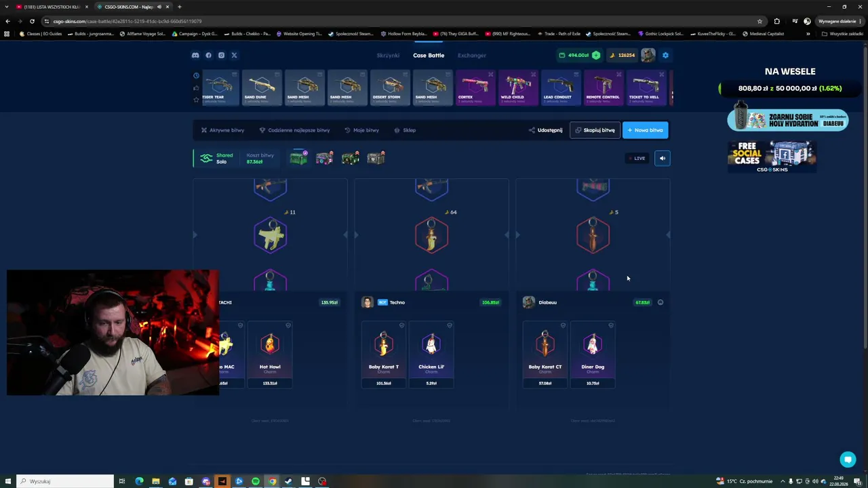868x488 pixels.
Task: Click the fourth case in the battle list
Action: [376, 158]
